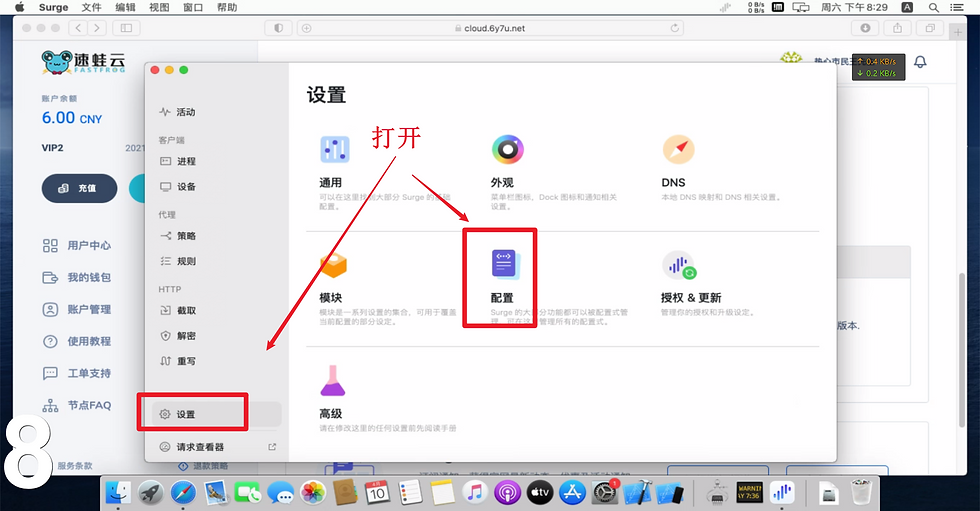The height and width of the screenshot is (511, 980).
Task: Click the 速蛙云 FastFrog logo
Action: tap(83, 62)
